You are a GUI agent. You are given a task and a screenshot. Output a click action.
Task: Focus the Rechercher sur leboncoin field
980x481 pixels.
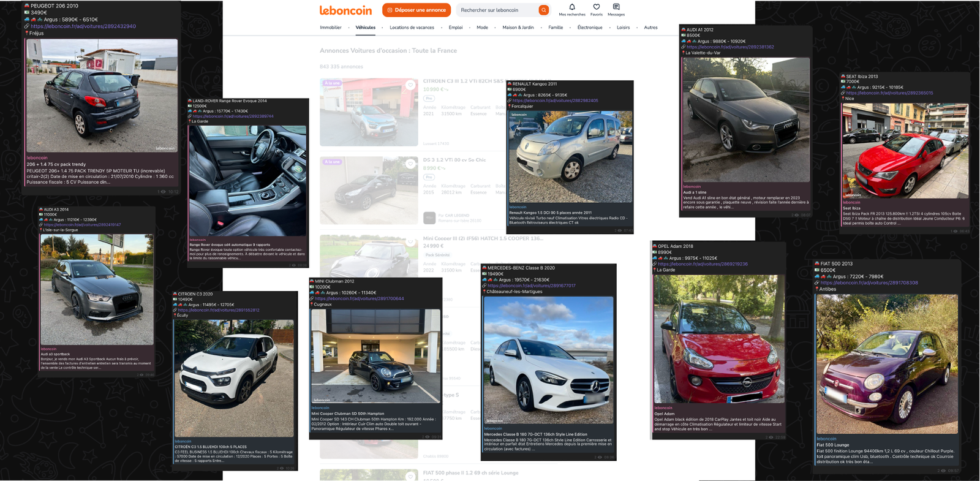pos(497,10)
